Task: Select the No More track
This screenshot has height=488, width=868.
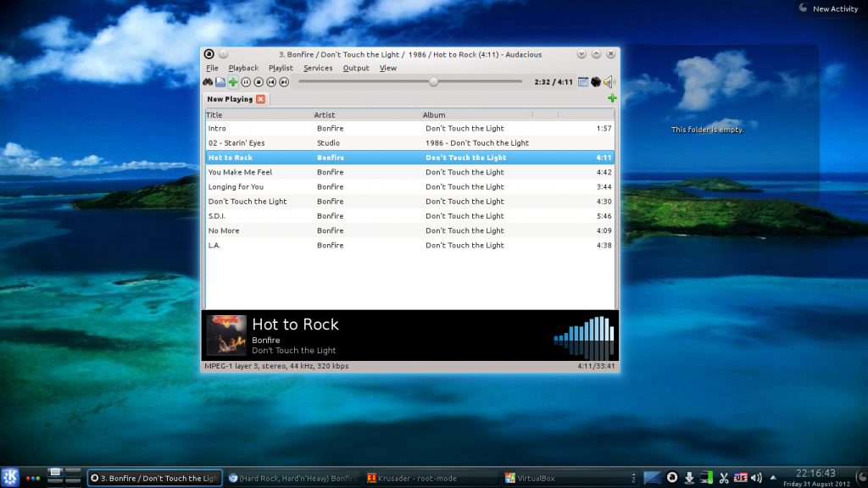Action: (x=409, y=230)
